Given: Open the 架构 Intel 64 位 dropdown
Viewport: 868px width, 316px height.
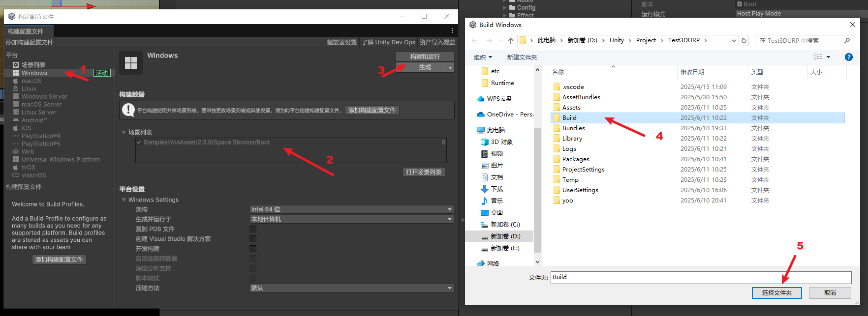Looking at the screenshot, I should 352,209.
